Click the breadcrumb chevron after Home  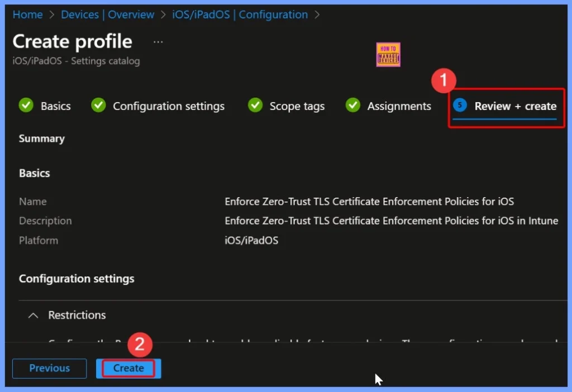[x=50, y=15]
